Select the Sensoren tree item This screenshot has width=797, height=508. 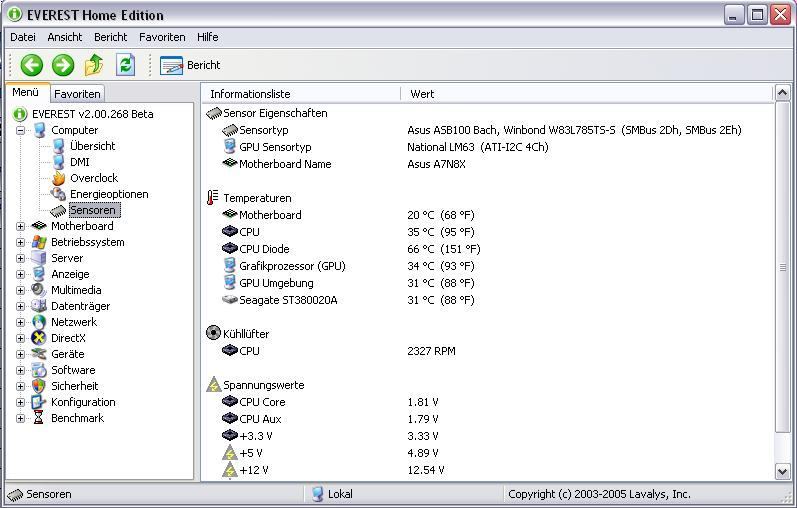click(x=93, y=210)
